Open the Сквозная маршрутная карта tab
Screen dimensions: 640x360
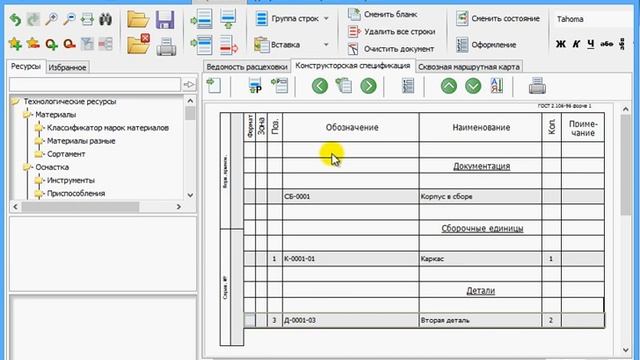(469, 67)
